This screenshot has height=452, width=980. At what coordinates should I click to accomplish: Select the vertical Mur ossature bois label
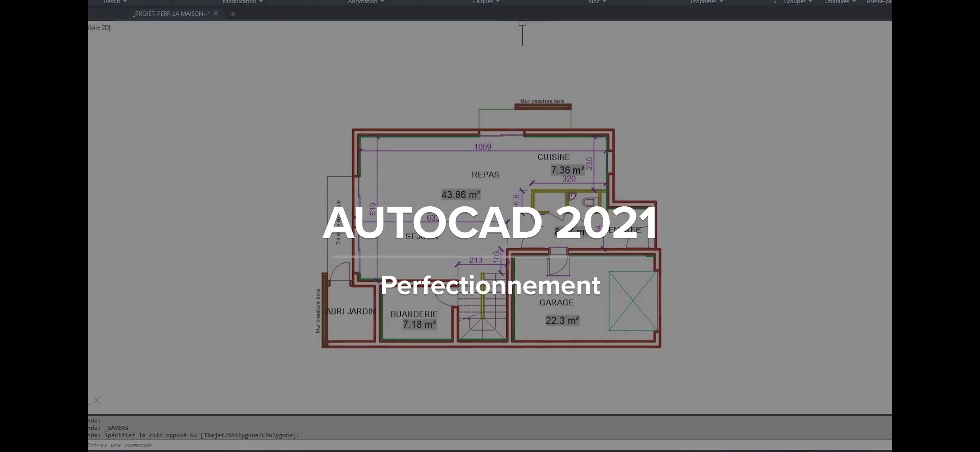tap(318, 311)
